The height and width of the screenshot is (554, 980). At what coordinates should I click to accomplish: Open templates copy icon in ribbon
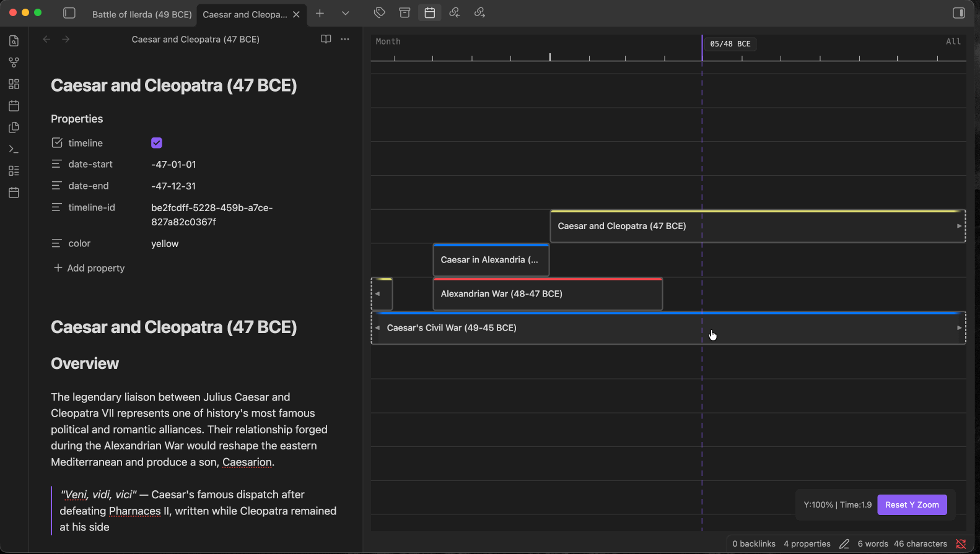tap(14, 128)
